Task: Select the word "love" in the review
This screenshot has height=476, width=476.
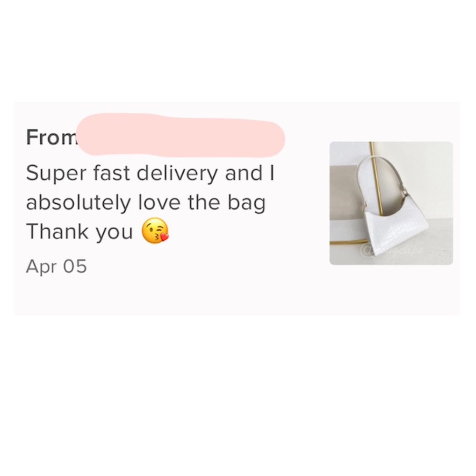Action: tap(159, 202)
